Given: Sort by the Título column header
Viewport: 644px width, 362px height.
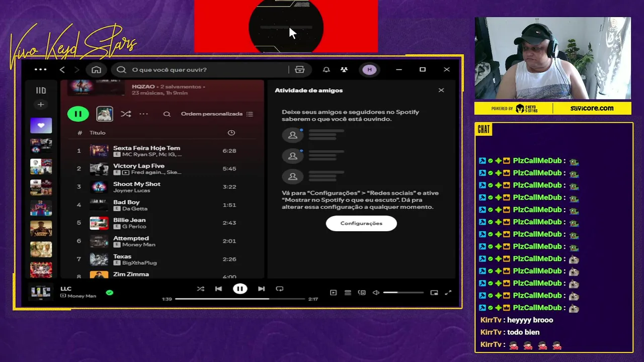Looking at the screenshot, I should (98, 133).
